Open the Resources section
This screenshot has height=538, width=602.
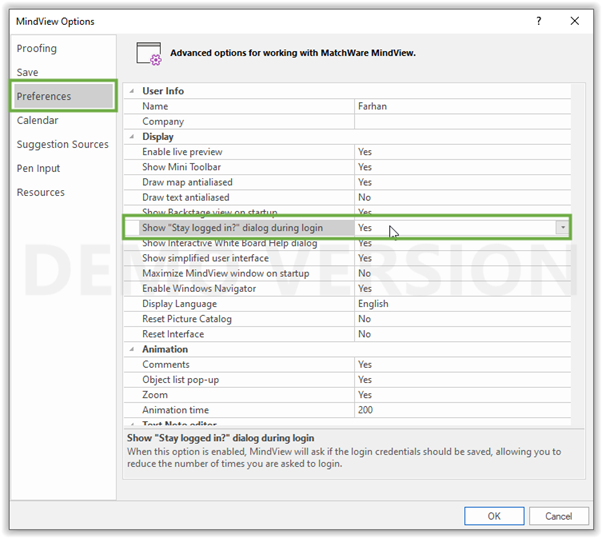(x=40, y=192)
